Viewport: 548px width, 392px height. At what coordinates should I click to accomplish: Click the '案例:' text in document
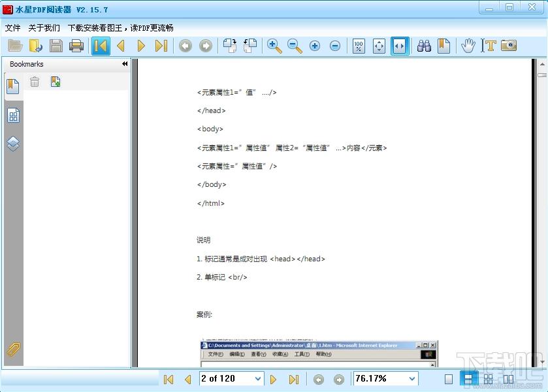tap(204, 314)
